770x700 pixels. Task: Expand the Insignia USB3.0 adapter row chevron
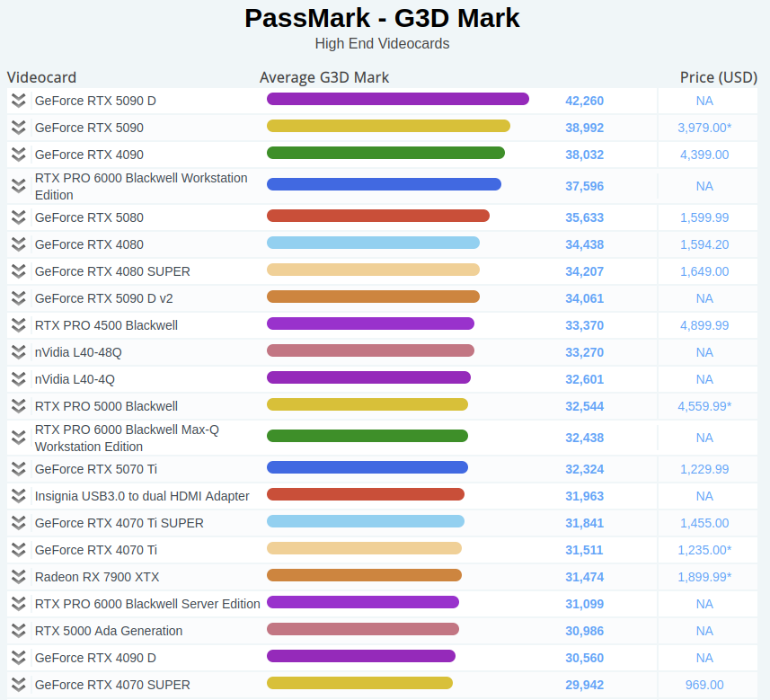click(19, 496)
